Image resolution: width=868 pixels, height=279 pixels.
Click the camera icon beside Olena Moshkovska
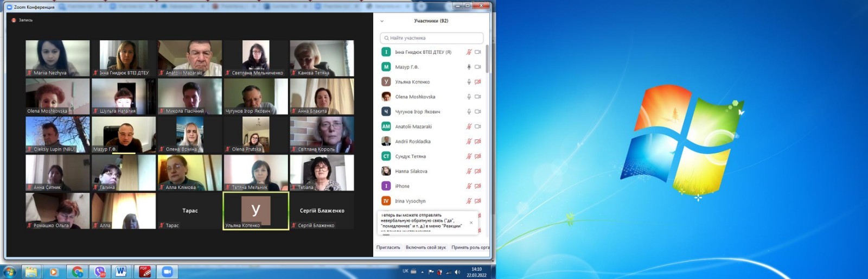(478, 97)
